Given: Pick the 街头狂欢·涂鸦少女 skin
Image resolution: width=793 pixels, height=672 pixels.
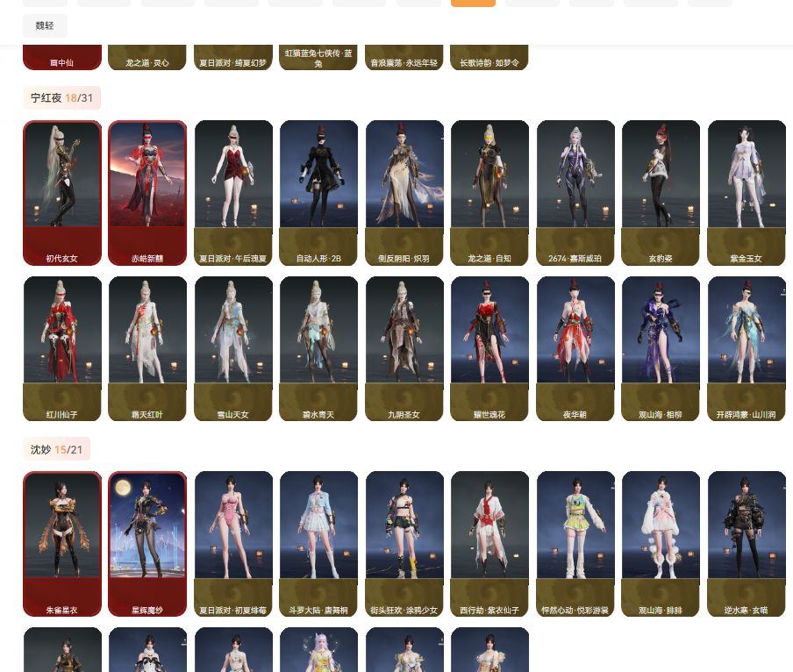Looking at the screenshot, I should [404, 544].
